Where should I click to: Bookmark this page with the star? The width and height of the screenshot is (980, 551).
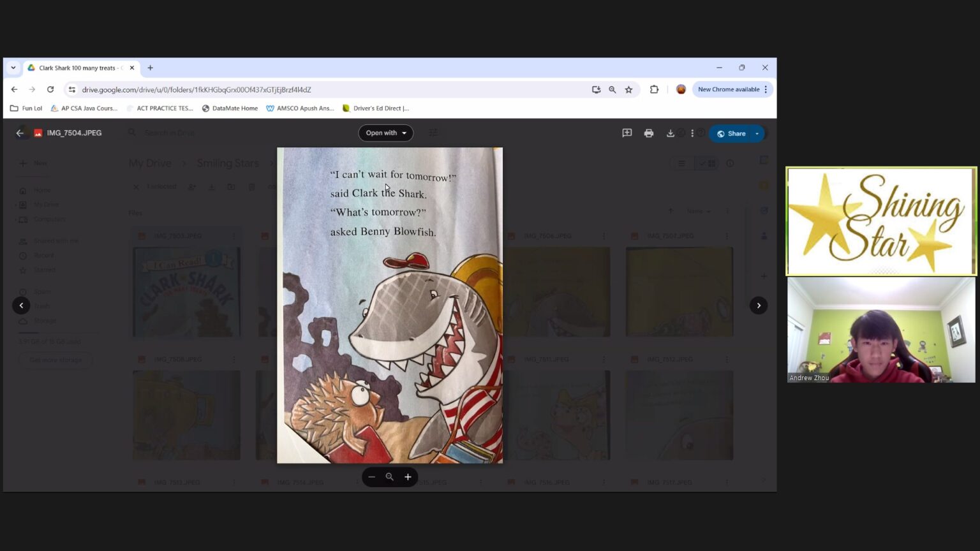click(x=629, y=90)
